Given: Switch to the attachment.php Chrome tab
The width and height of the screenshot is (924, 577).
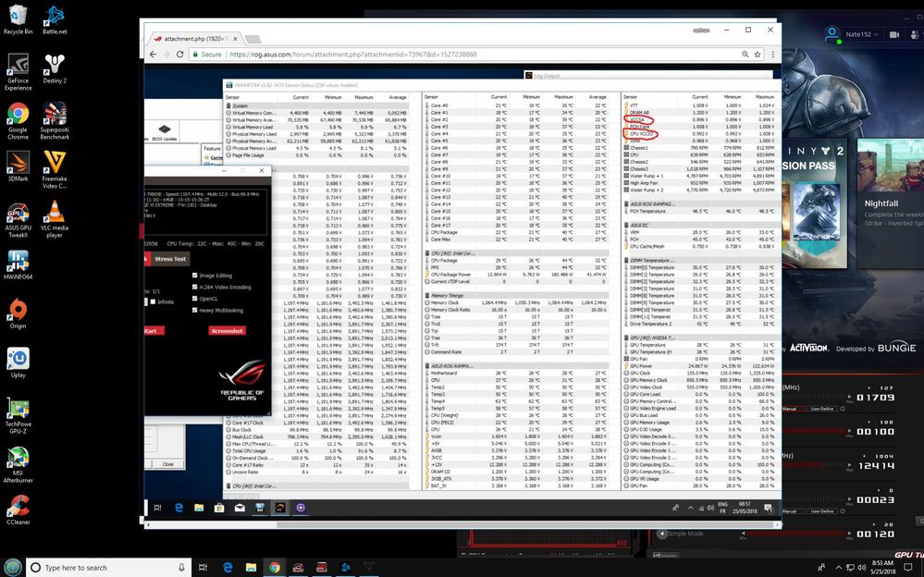Looking at the screenshot, I should [193, 39].
